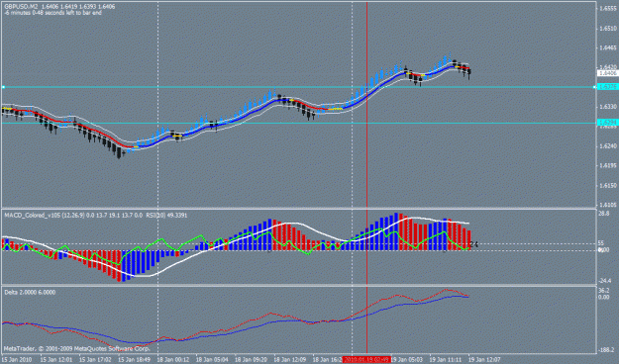This screenshot has width=619, height=364.
Task: Click the MetaTrader copyright text
Action: pyautogui.click(x=76, y=349)
